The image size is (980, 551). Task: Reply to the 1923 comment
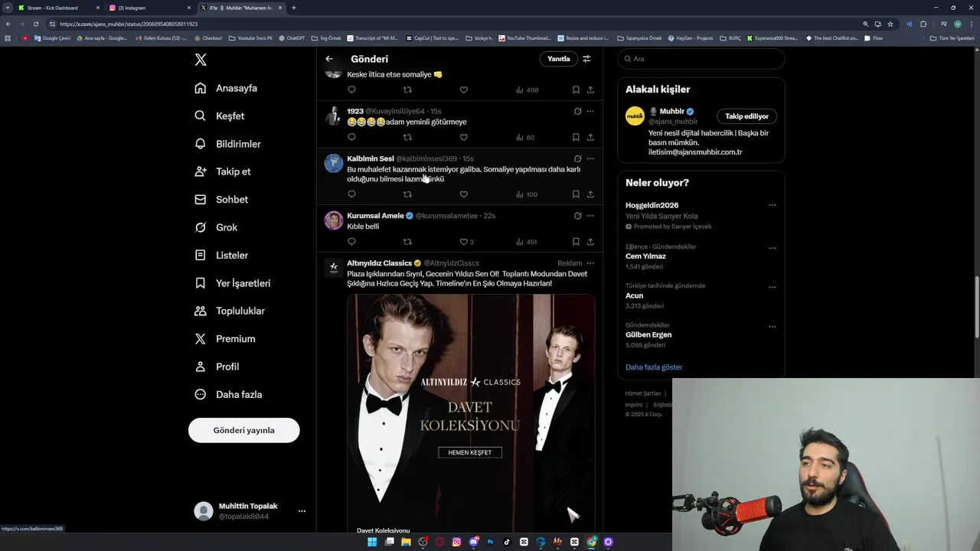click(x=351, y=138)
